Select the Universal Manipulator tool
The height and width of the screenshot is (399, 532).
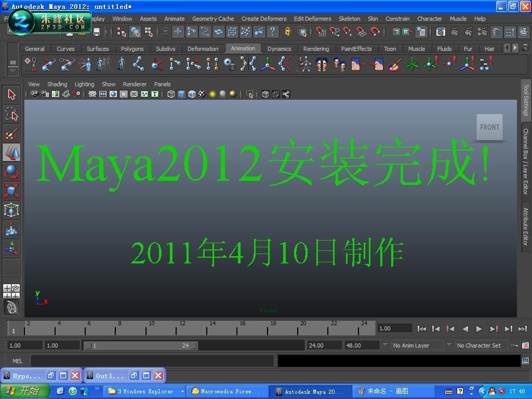[11, 210]
